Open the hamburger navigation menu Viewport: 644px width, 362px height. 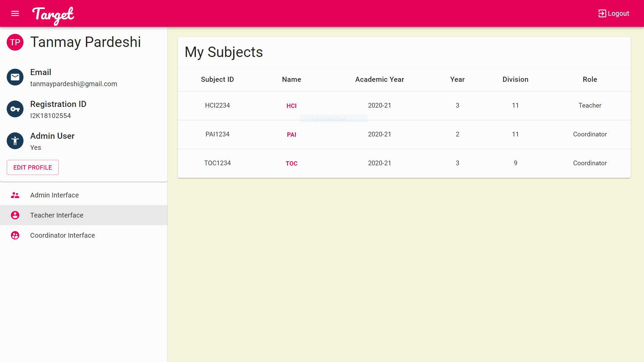pyautogui.click(x=15, y=13)
